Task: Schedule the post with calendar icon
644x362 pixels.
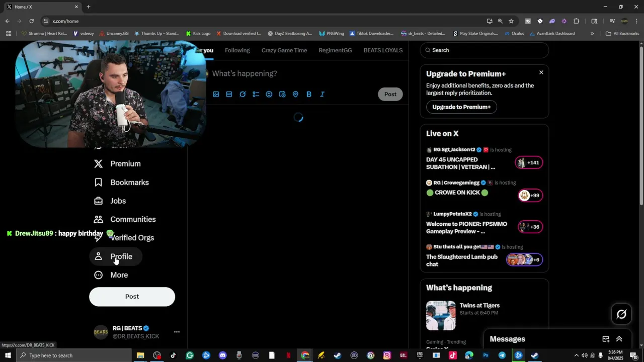Action: click(x=282, y=94)
